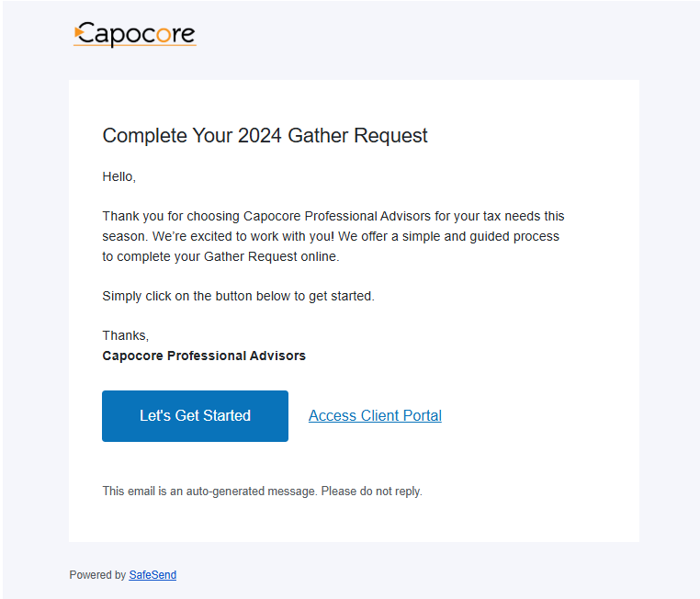Screen dimensions: 700x599
Task: Click '2024' in the email heading
Action: pos(260,136)
